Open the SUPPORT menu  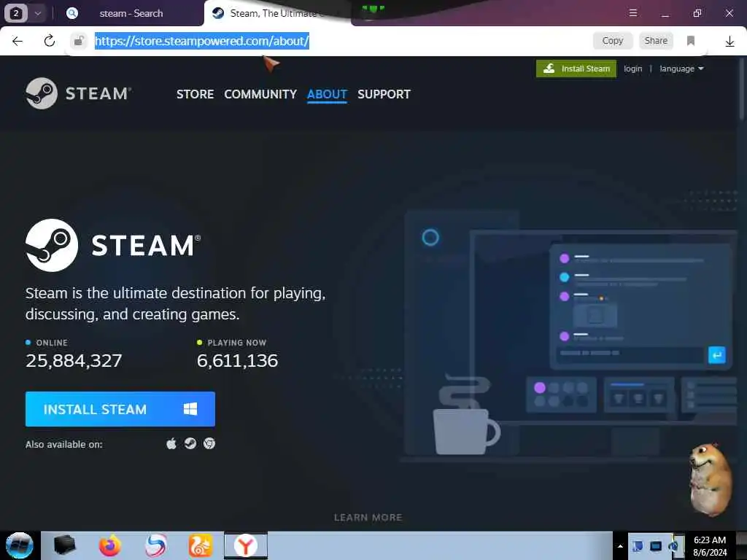coord(384,94)
